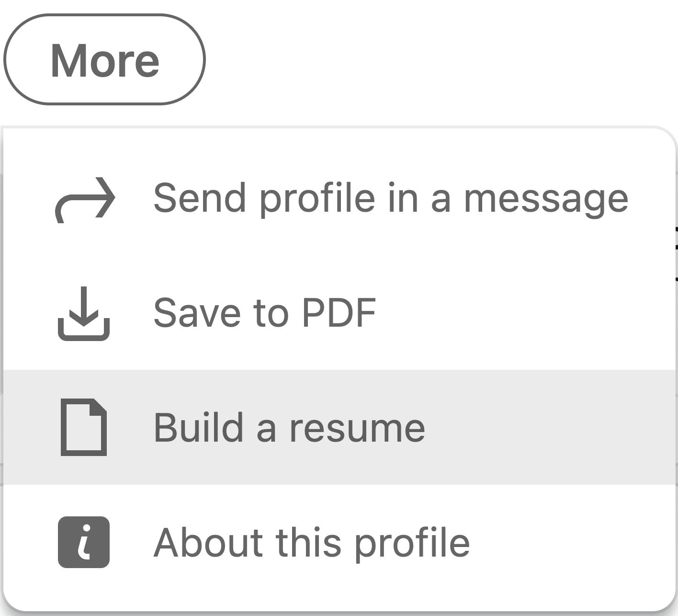
Task: Share this profile through a message
Action: (390, 198)
